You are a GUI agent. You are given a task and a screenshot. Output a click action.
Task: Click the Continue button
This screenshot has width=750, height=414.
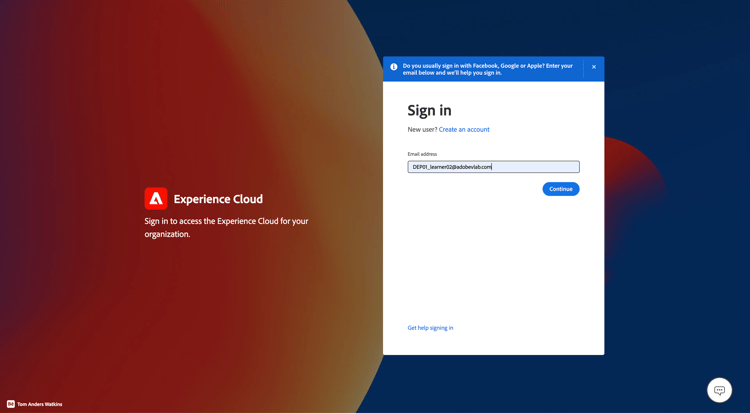[x=561, y=189]
